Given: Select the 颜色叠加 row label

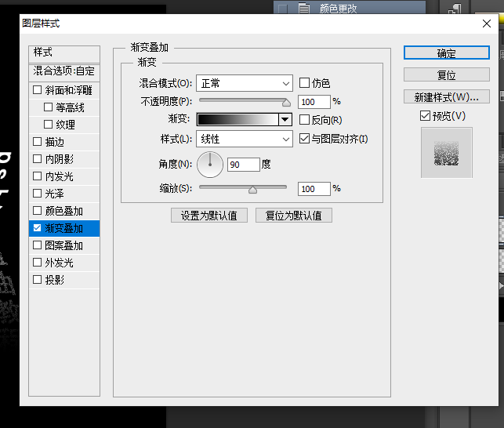Looking at the screenshot, I should tap(64, 211).
